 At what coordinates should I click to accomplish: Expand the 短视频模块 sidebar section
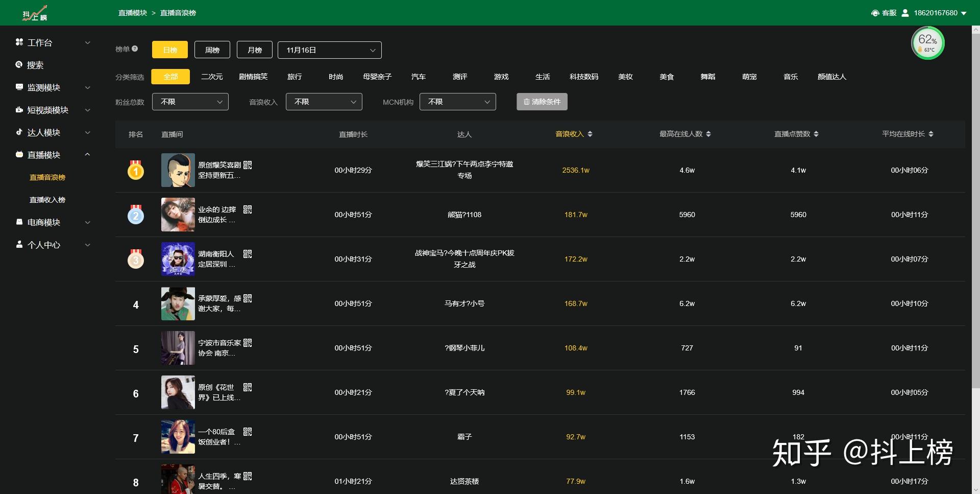click(88, 110)
